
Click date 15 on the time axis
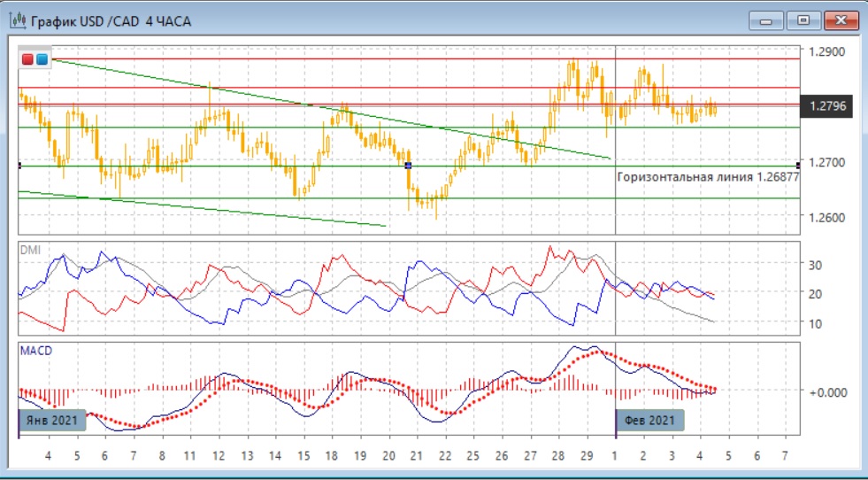pos(304,455)
